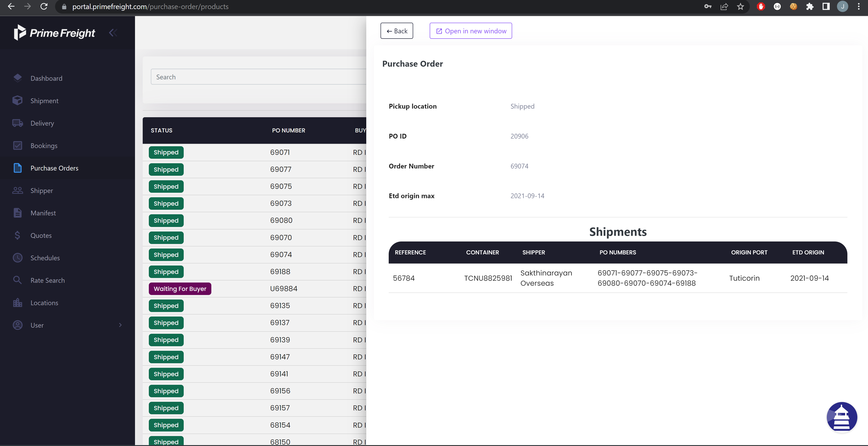Open the cookie extension icon
Image resolution: width=868 pixels, height=446 pixels.
793,6
